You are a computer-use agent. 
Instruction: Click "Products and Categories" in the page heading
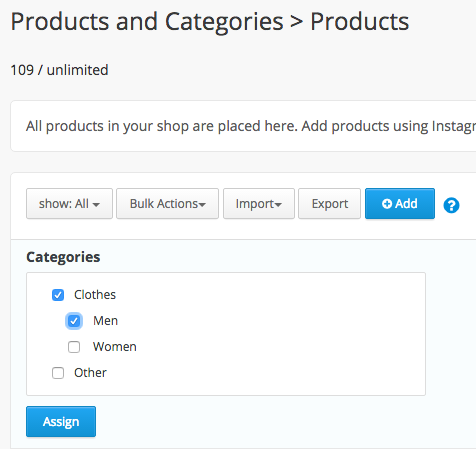coord(147,22)
